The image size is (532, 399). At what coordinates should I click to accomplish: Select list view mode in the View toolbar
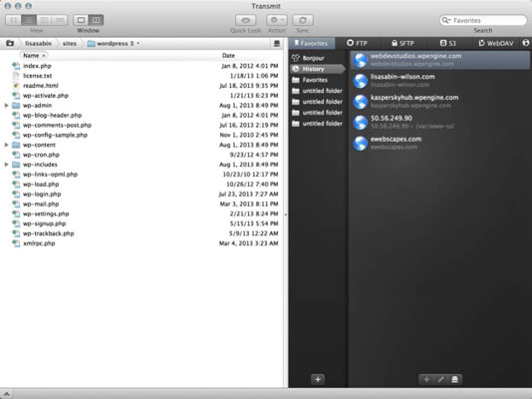(29, 20)
